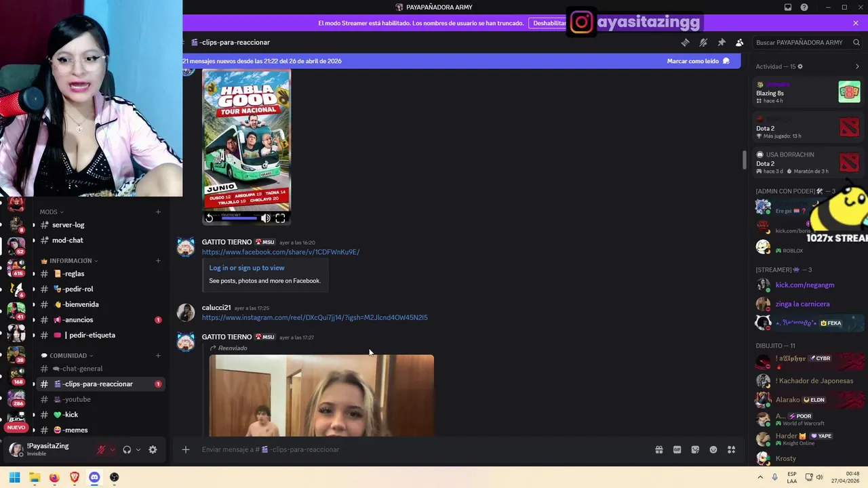Open zinga la carnicera member entry
This screenshot has height=488, width=868.
point(807,304)
